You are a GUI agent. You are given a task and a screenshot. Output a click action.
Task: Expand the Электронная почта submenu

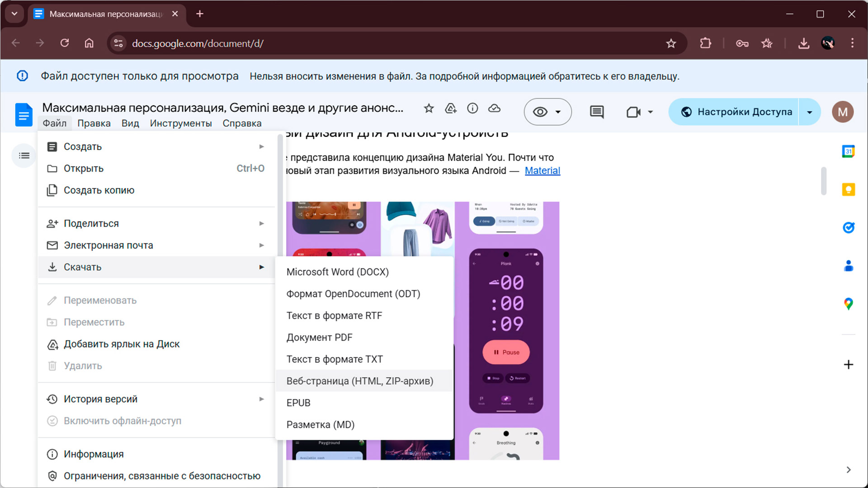tap(261, 245)
